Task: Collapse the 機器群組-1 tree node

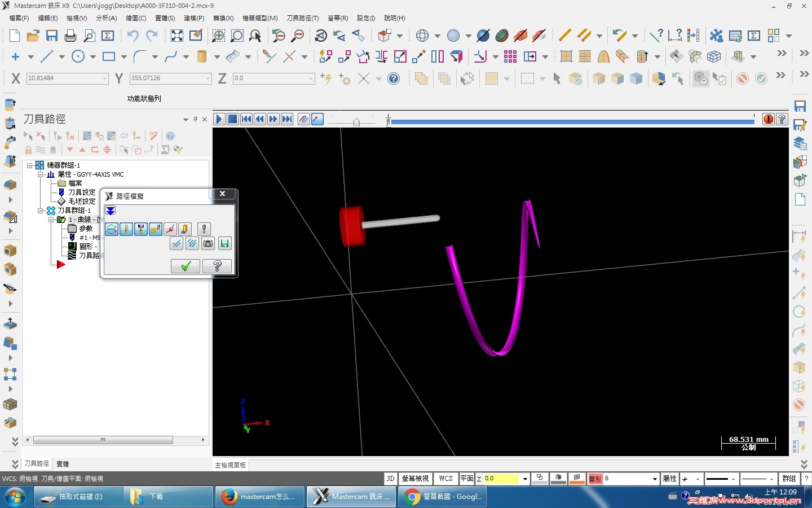Action: (30, 165)
